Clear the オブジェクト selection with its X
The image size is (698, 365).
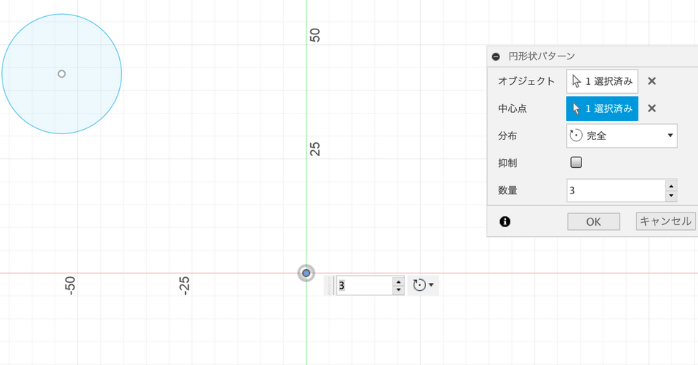pos(652,81)
